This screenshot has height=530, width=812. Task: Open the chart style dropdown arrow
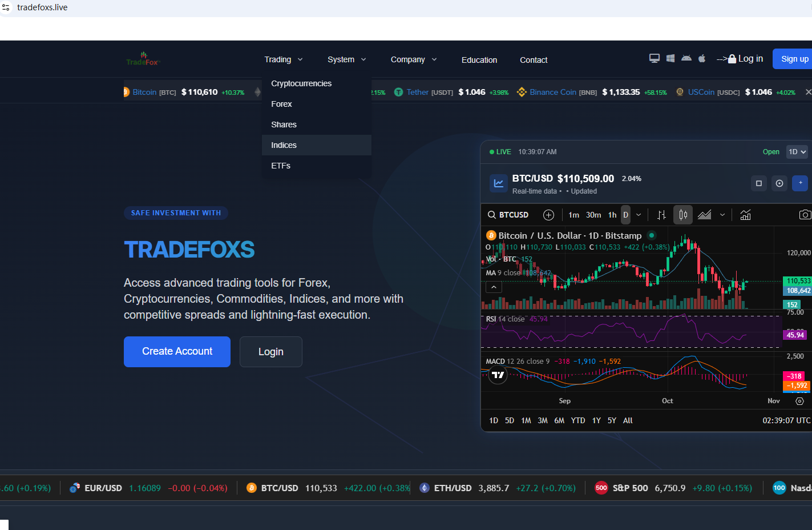722,215
